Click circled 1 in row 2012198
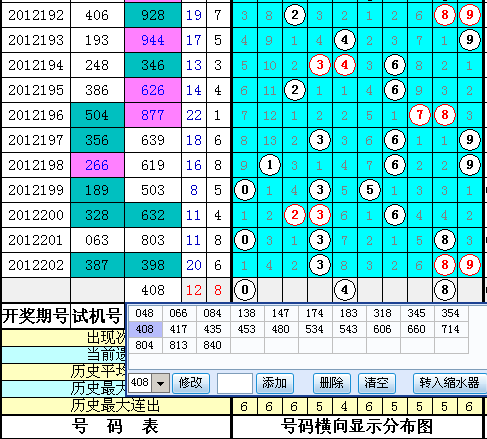This screenshot has width=487, height=439. point(270,165)
